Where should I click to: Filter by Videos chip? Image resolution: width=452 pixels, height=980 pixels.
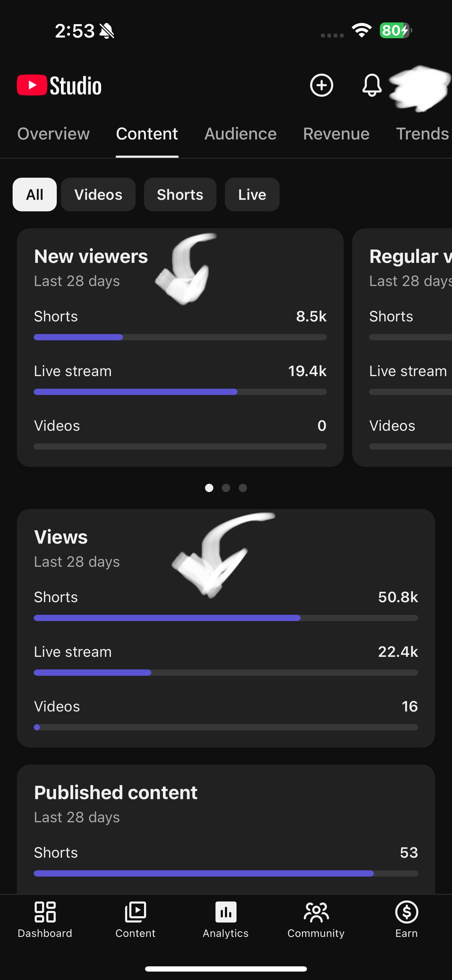(x=98, y=195)
